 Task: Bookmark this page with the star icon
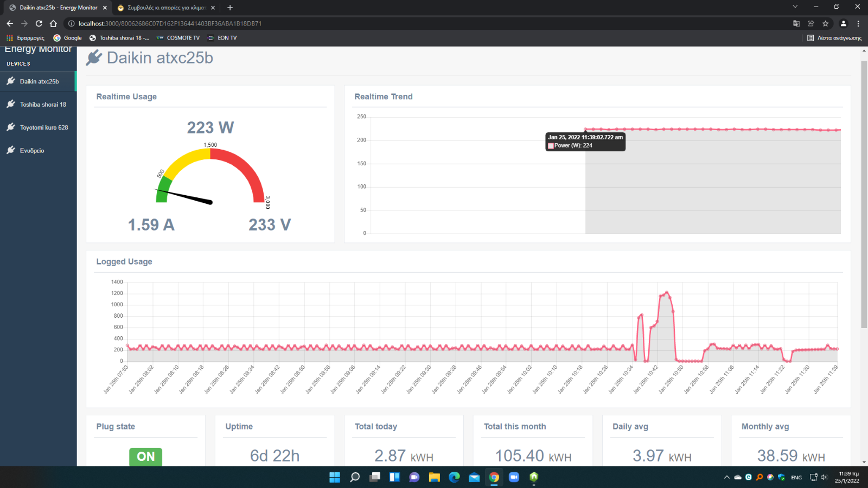tap(826, 23)
